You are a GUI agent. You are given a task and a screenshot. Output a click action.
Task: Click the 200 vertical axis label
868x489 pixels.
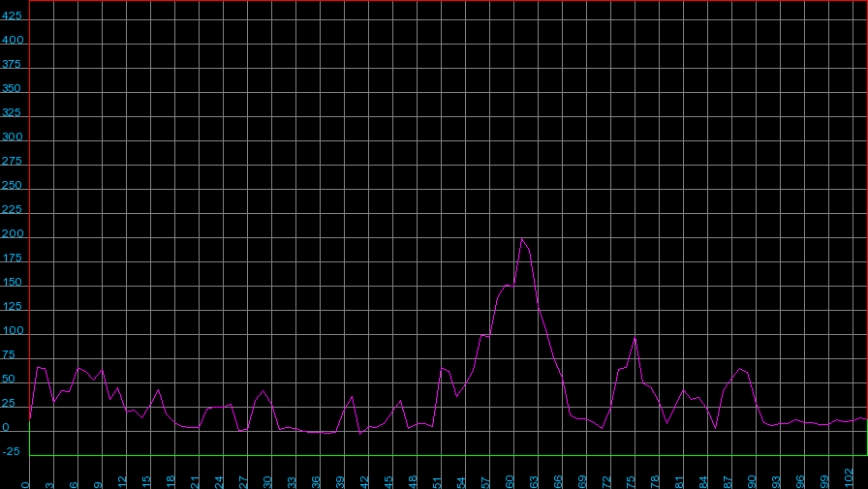tap(13, 233)
